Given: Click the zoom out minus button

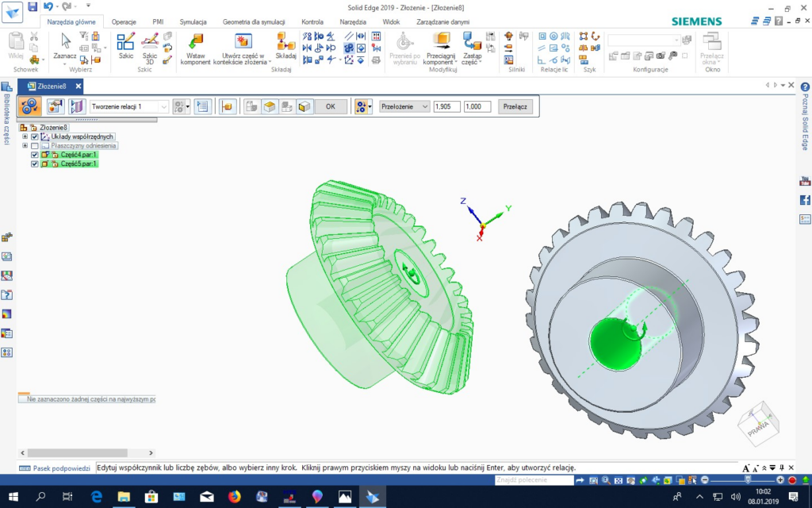Looking at the screenshot, I should coord(705,480).
